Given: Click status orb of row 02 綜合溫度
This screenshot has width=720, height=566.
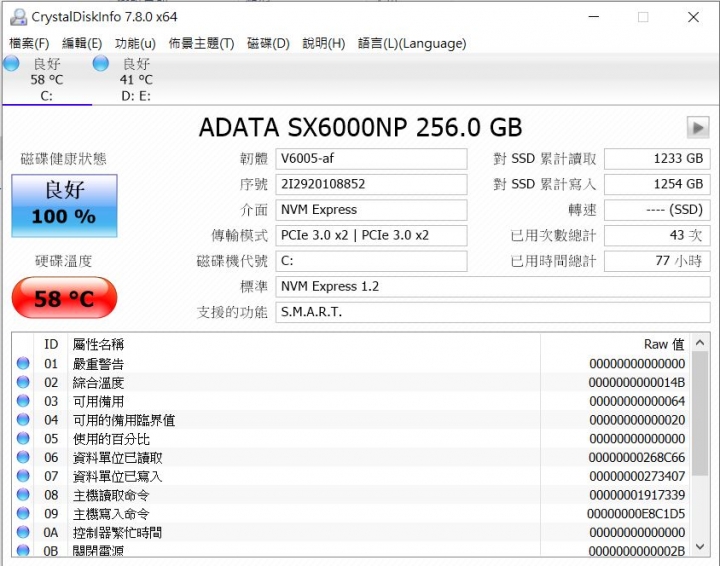Looking at the screenshot, I should pos(23,382).
